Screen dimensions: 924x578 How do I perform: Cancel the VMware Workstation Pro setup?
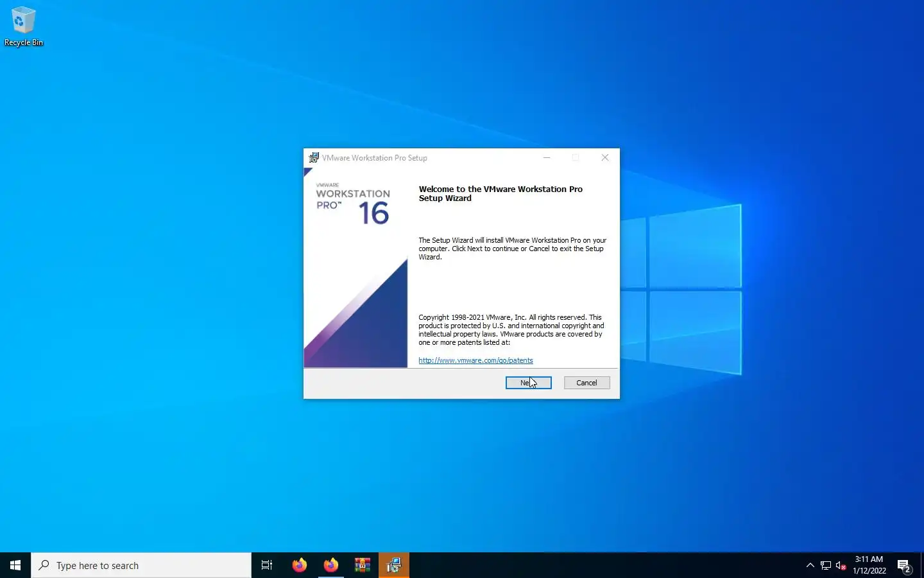pos(586,383)
